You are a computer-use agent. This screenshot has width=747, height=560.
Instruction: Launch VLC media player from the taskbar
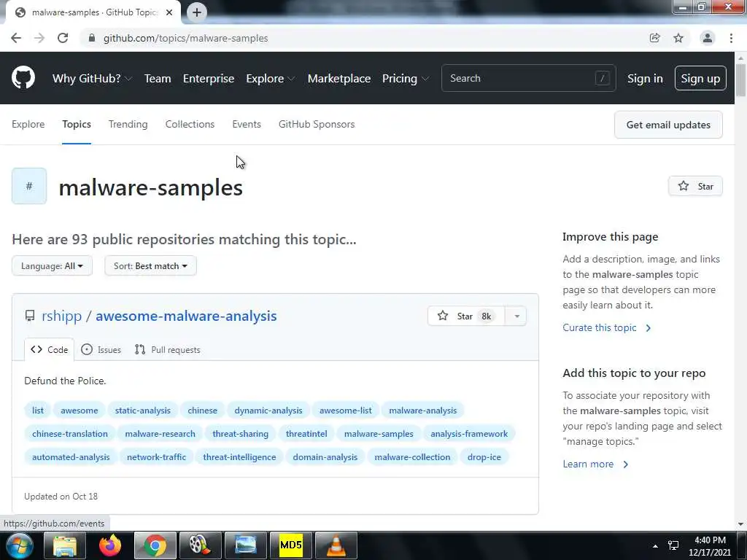[336, 545]
